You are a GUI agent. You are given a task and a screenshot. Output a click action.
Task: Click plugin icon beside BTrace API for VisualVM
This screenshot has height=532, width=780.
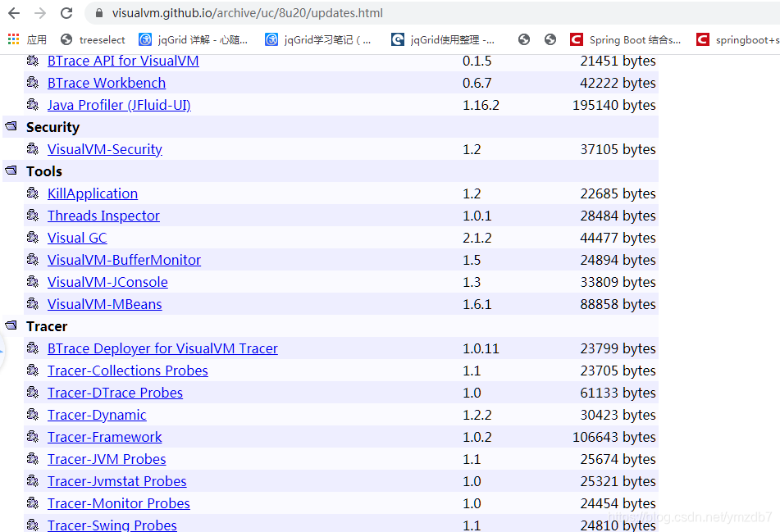click(33, 60)
